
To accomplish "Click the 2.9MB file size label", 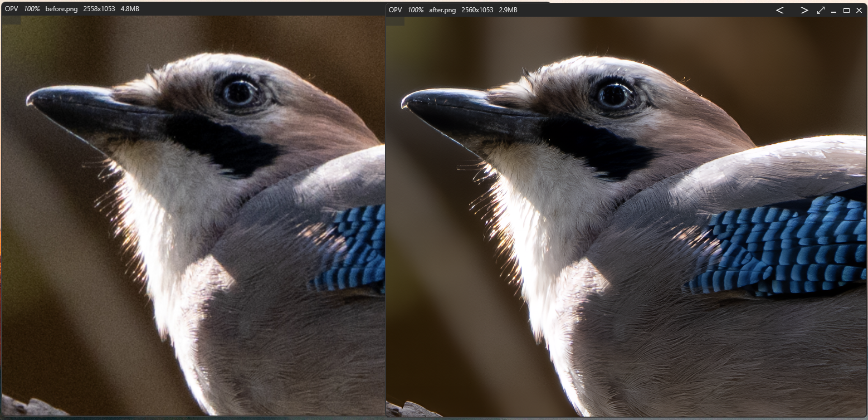I will pyautogui.click(x=508, y=10).
